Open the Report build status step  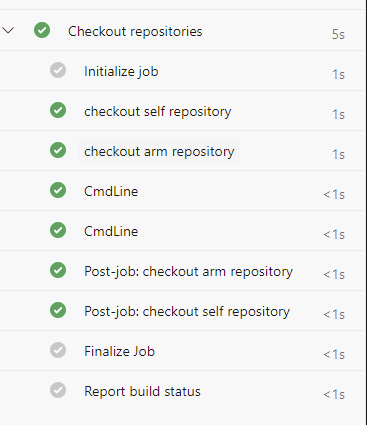click(183, 391)
